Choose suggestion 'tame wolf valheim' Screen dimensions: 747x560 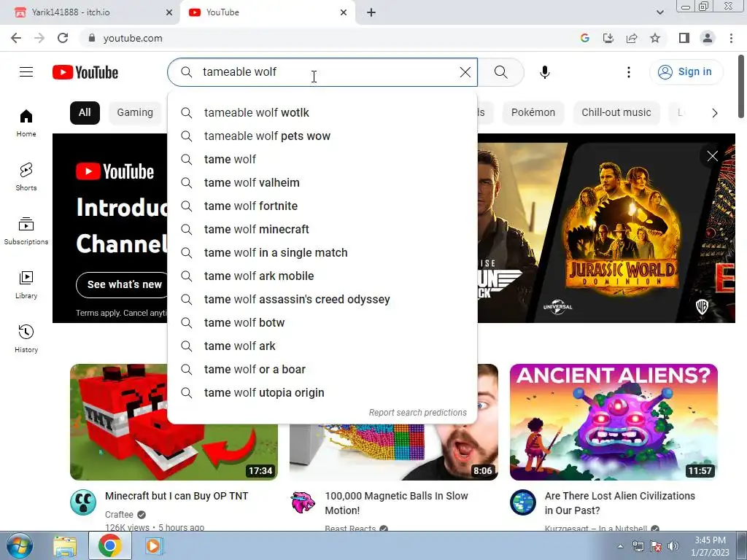tap(322, 183)
